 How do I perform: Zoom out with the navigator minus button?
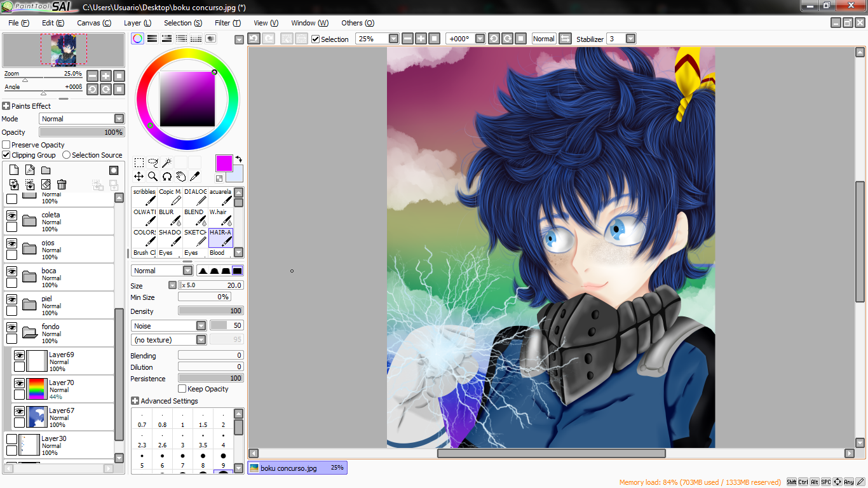(x=92, y=76)
